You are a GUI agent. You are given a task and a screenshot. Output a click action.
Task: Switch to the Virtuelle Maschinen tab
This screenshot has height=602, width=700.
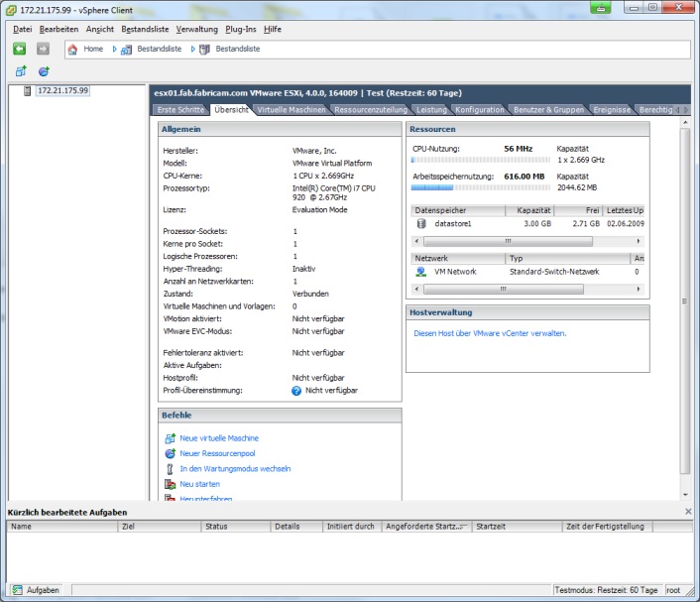click(x=291, y=109)
